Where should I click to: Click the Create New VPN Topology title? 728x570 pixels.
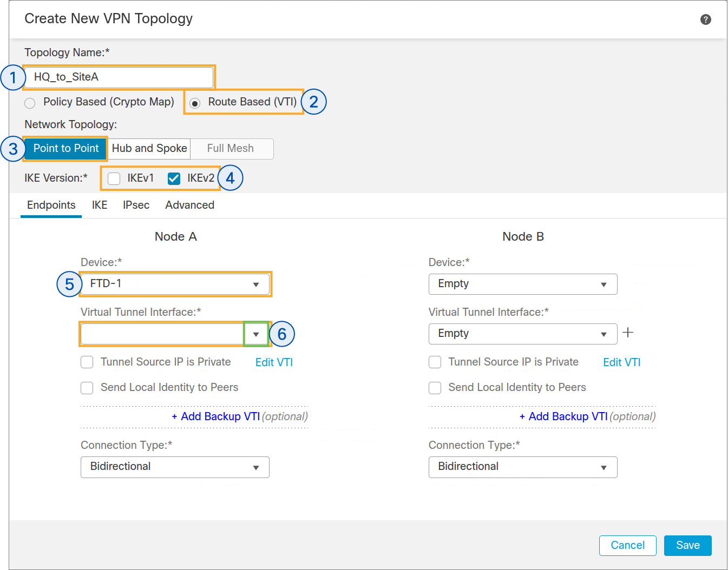tap(108, 19)
